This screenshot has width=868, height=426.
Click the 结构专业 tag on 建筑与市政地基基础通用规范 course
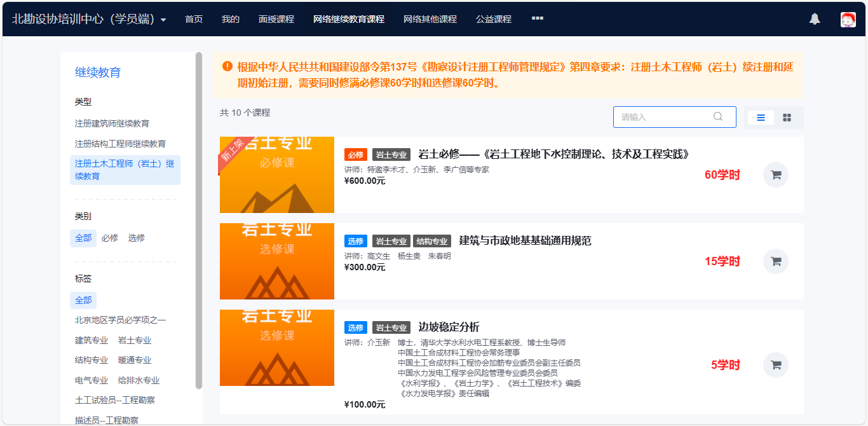(432, 241)
